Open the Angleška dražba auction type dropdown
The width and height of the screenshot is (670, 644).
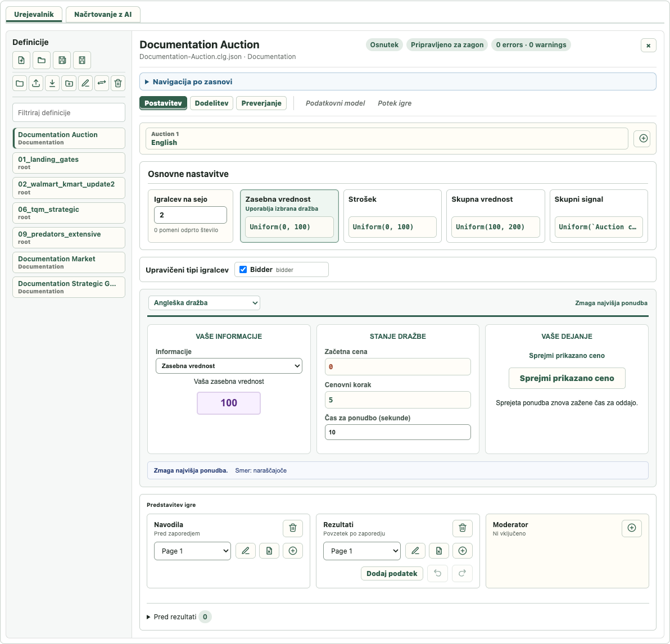[x=204, y=303]
